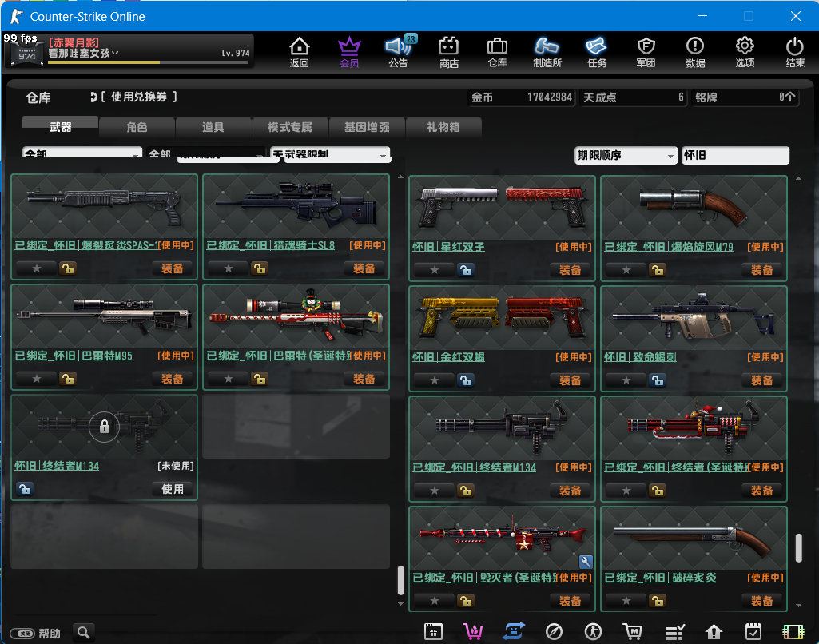The width and height of the screenshot is (819, 644).
Task: Open the 期限顺序 sort dropdown
Action: 625,155
